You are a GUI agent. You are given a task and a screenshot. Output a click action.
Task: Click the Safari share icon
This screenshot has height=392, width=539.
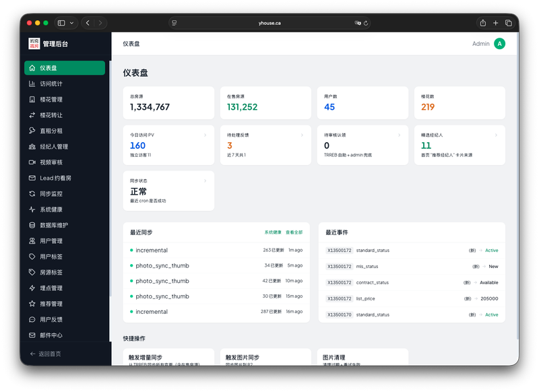(x=483, y=23)
